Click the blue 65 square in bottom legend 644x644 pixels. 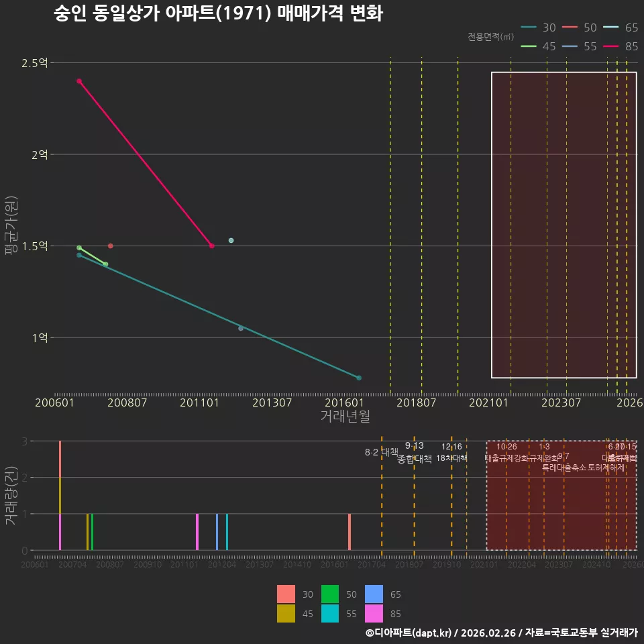pyautogui.click(x=374, y=594)
